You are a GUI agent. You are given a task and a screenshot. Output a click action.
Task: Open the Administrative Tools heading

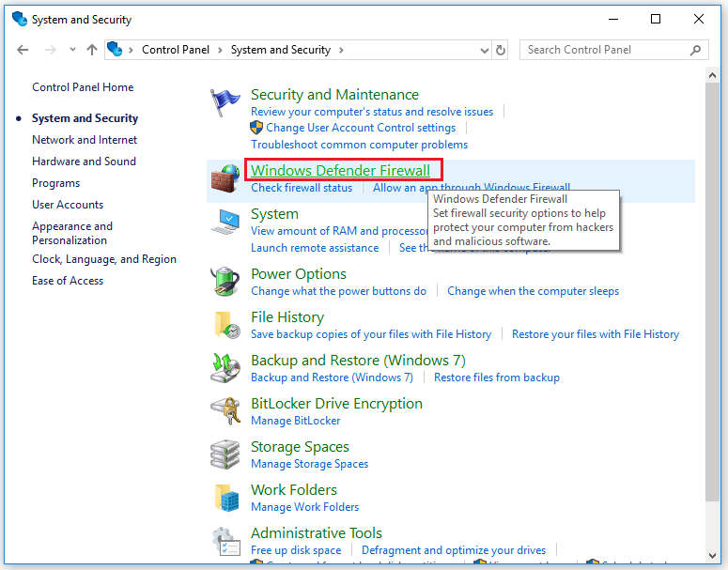tap(317, 532)
